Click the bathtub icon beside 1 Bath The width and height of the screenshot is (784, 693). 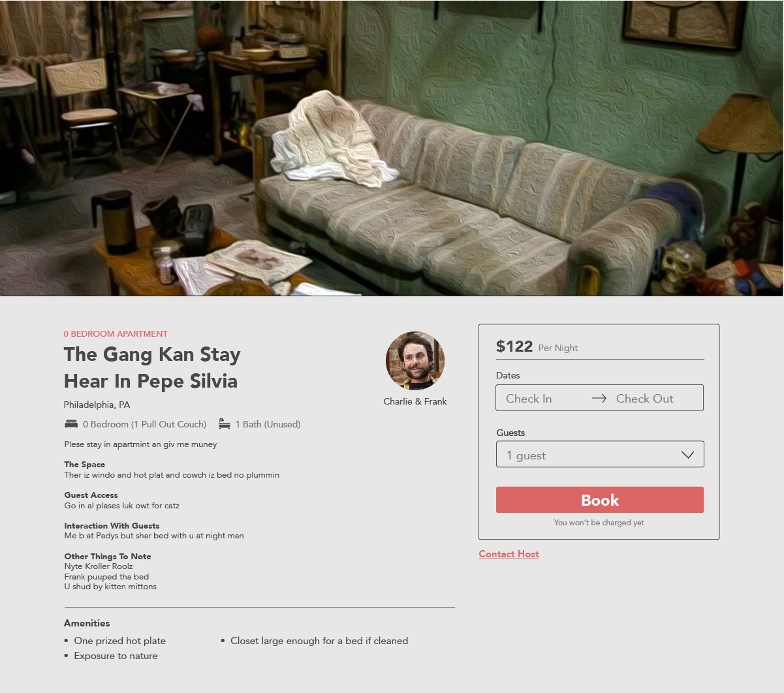click(x=225, y=424)
